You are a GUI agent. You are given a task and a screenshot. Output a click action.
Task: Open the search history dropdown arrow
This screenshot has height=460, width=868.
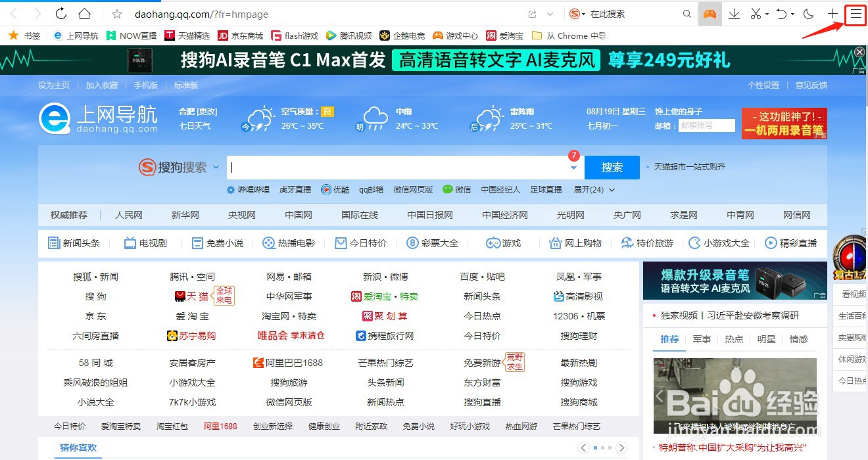point(573,168)
